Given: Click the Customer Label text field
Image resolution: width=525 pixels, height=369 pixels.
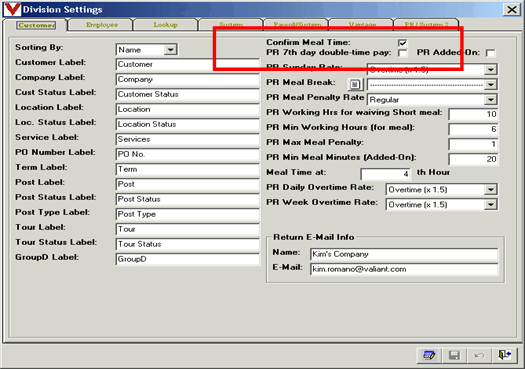Looking at the screenshot, I should [188, 64].
